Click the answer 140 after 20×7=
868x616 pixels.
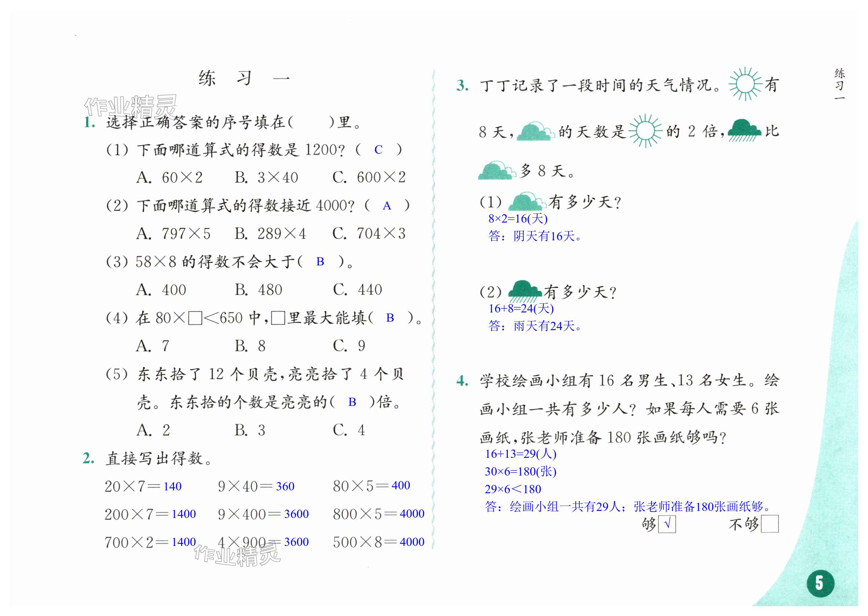pyautogui.click(x=172, y=486)
